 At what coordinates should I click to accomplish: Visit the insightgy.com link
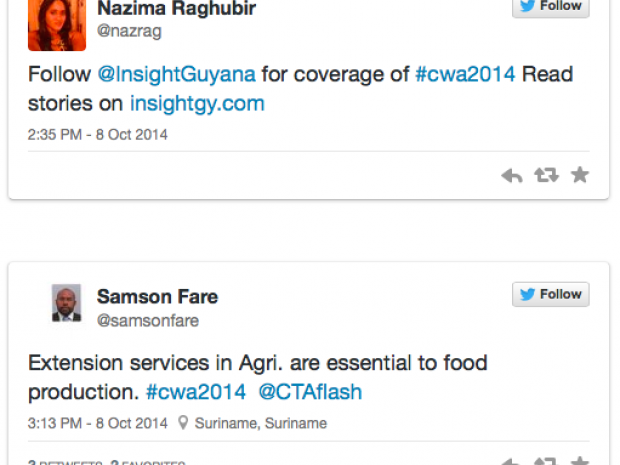197,103
